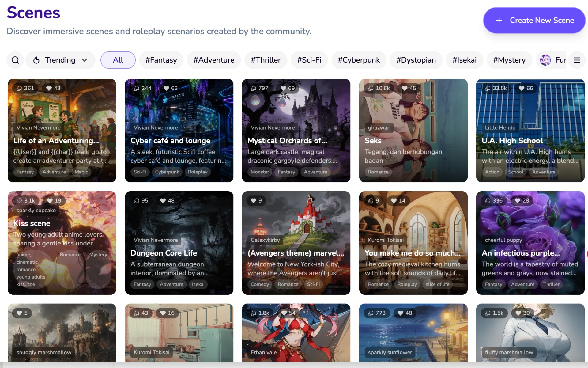Click the slice of life tag on Kuromi Tokisai's card
Screen dimensions: 588x368
tap(438, 284)
